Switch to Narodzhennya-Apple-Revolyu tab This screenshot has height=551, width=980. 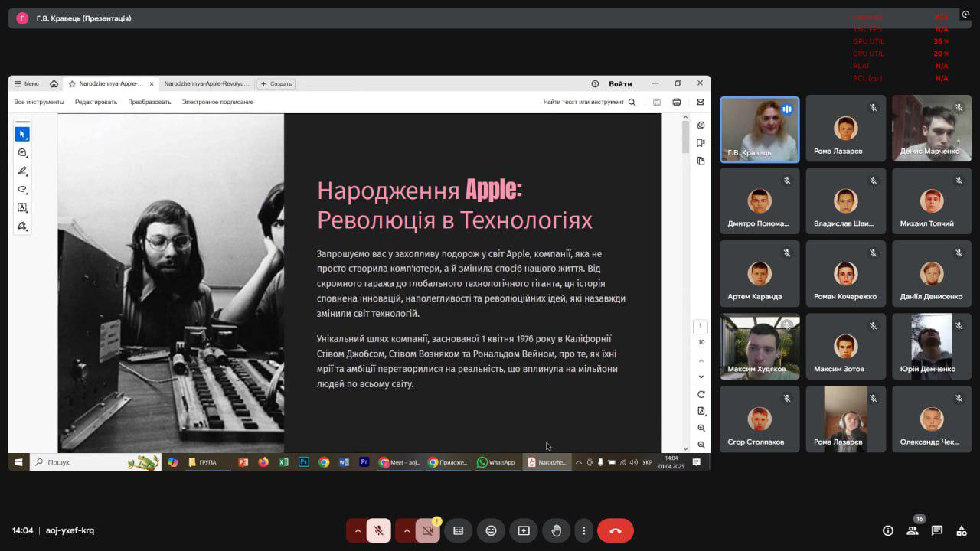tap(207, 84)
